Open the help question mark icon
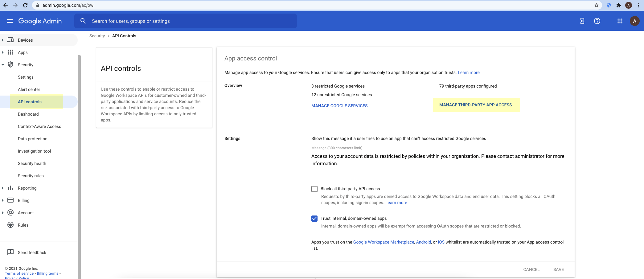Viewport: 644px width, 279px height. coord(597,21)
